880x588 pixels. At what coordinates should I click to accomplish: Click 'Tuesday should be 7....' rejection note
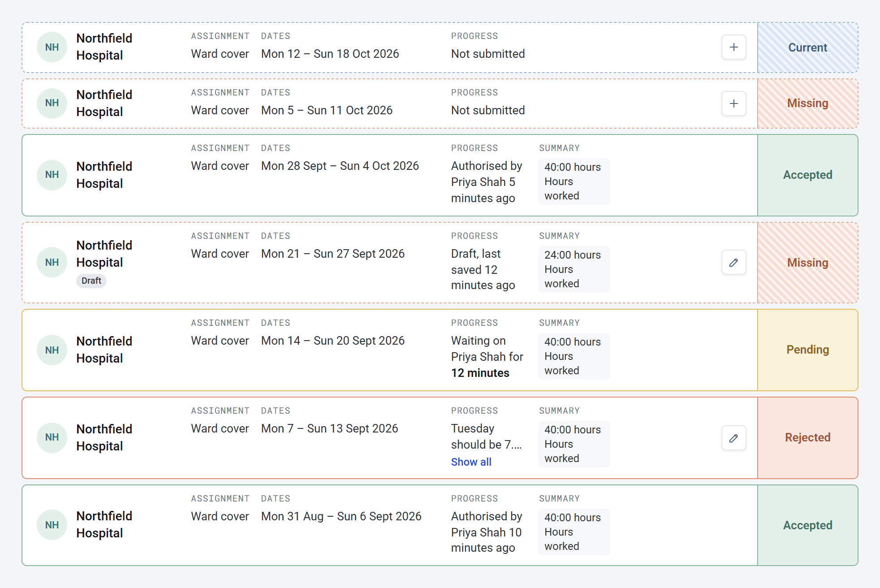486,437
